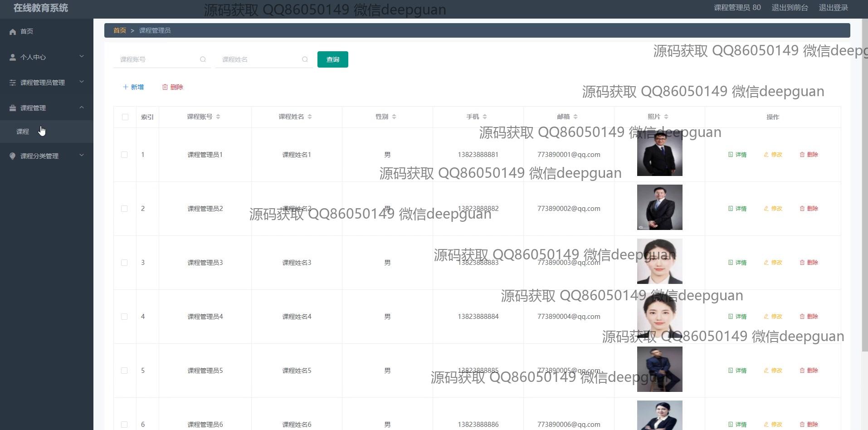Click search icon in 课程账号 field
Screen dimensions: 868x430
203,59
